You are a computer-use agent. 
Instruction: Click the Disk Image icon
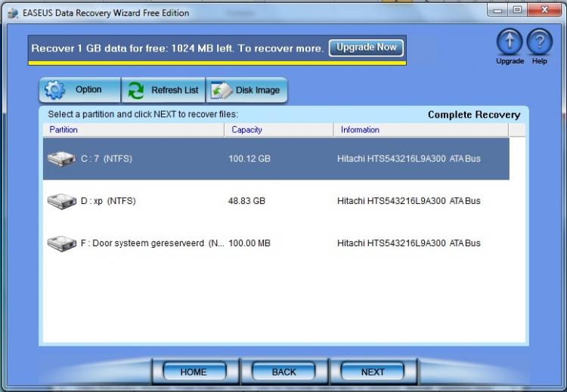coord(222,91)
